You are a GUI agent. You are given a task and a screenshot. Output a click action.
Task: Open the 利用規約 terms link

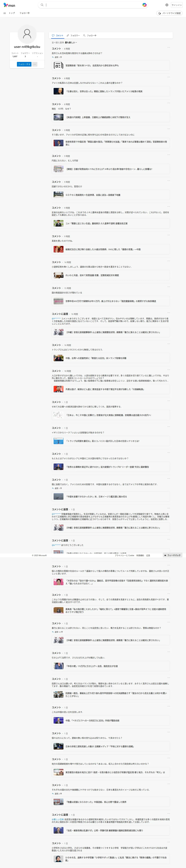click(x=140, y=555)
